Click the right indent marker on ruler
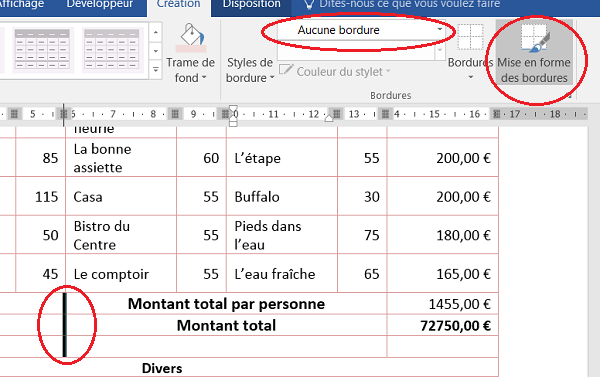The height and width of the screenshot is (377, 600). pos(329,119)
